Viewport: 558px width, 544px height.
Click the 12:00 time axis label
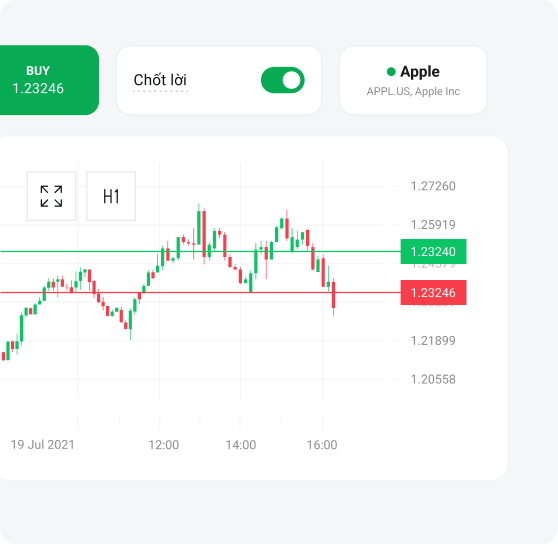163,445
